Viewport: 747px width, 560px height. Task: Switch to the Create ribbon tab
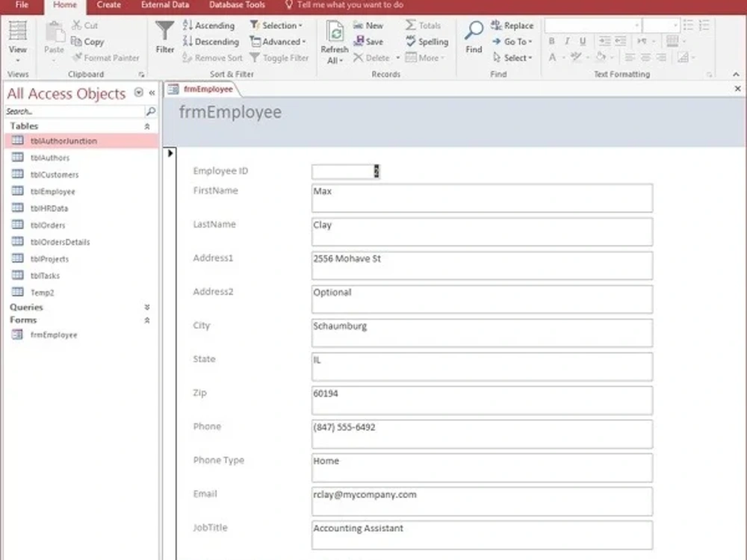coord(109,5)
